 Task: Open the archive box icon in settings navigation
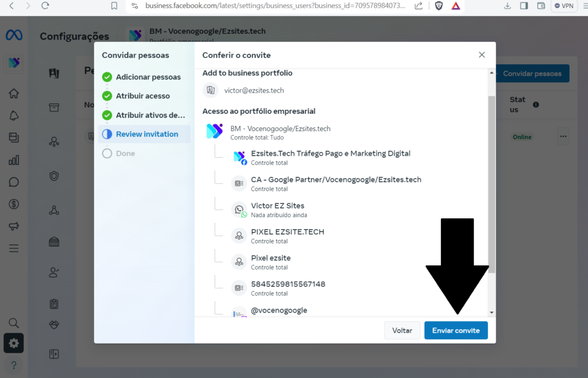54,107
